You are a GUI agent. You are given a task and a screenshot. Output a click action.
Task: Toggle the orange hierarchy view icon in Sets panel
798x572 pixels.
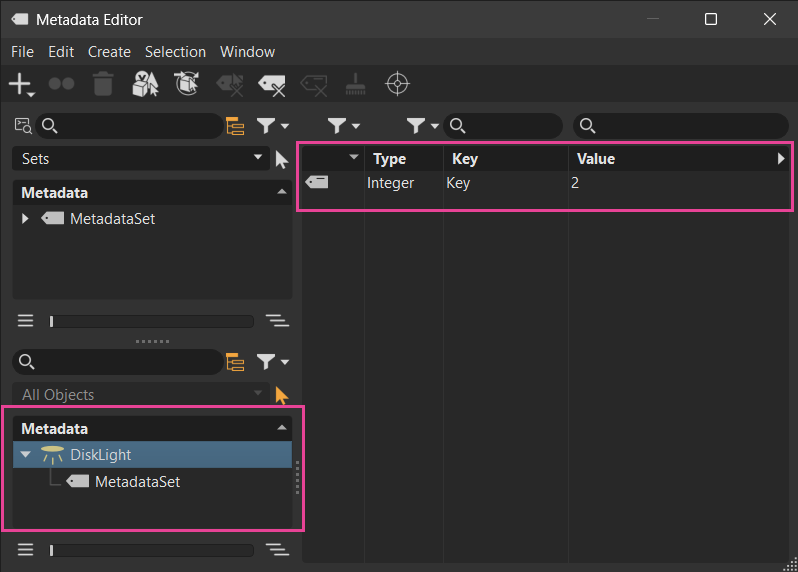tap(235, 126)
